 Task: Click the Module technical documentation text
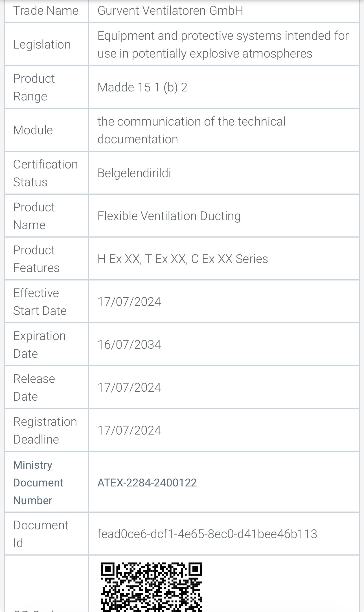[191, 130]
